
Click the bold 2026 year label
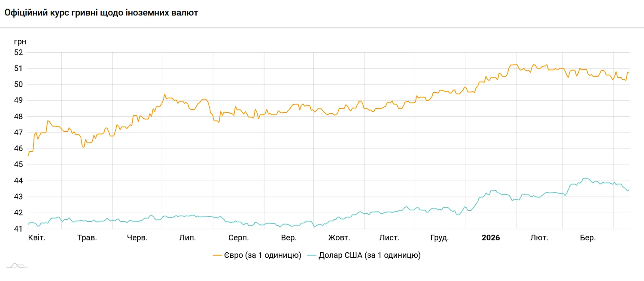point(491,238)
